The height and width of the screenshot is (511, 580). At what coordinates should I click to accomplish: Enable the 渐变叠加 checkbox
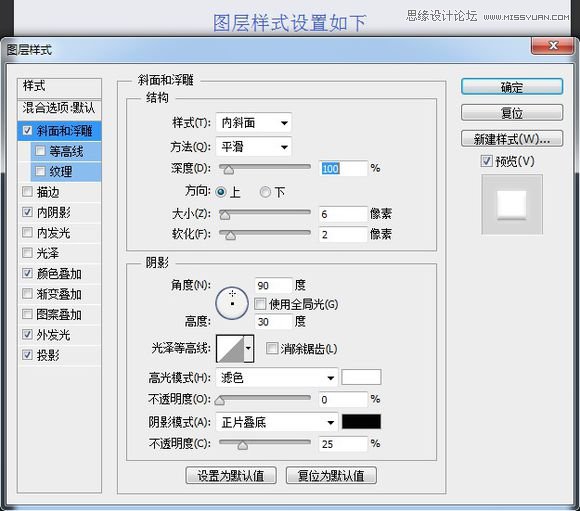(27, 294)
